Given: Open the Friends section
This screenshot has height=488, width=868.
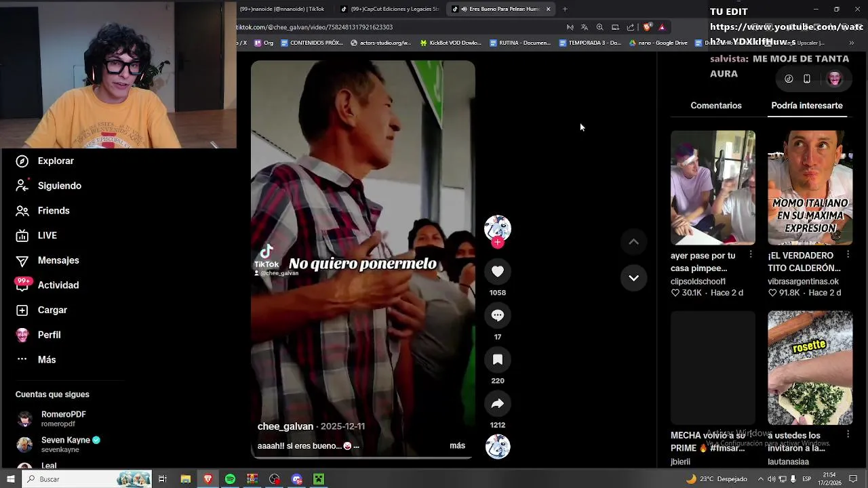Looking at the screenshot, I should (x=43, y=211).
